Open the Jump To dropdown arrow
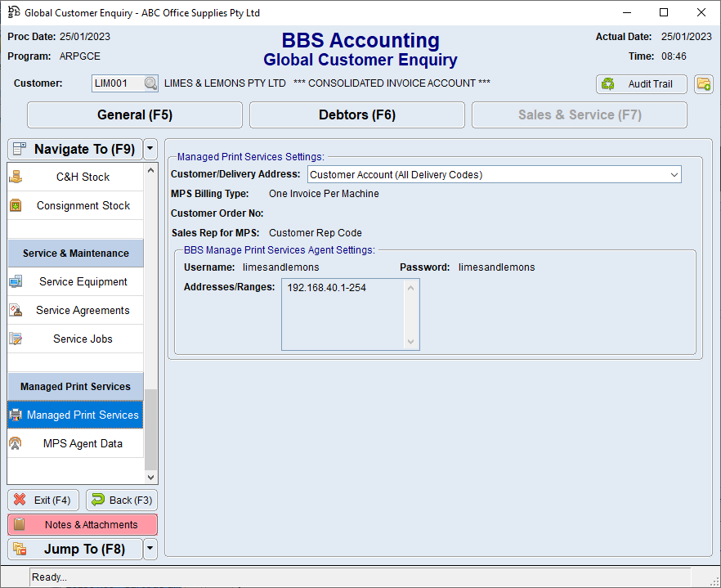 click(150, 549)
